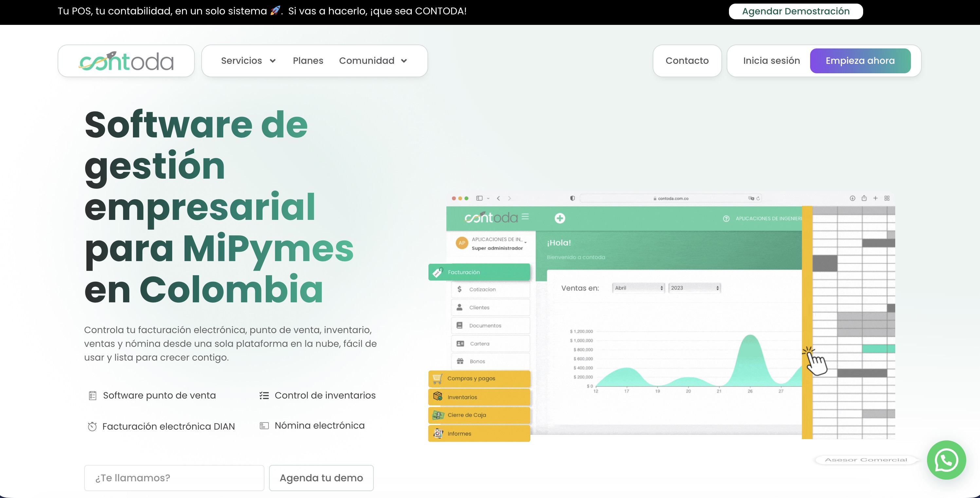Image resolution: width=980 pixels, height=498 pixels.
Task: Click the Software punto de venta icon
Action: pyautogui.click(x=92, y=396)
